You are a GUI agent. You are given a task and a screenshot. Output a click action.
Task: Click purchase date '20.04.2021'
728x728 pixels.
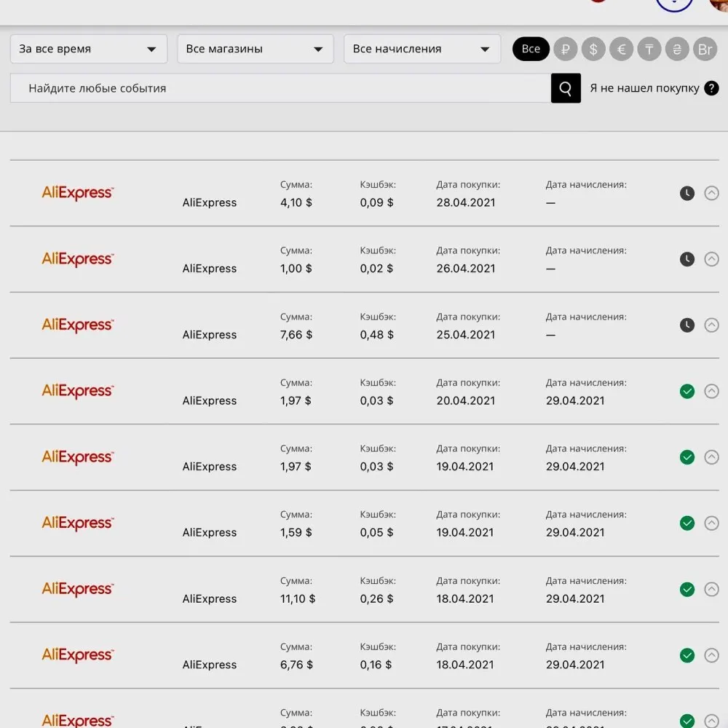pyautogui.click(x=466, y=400)
